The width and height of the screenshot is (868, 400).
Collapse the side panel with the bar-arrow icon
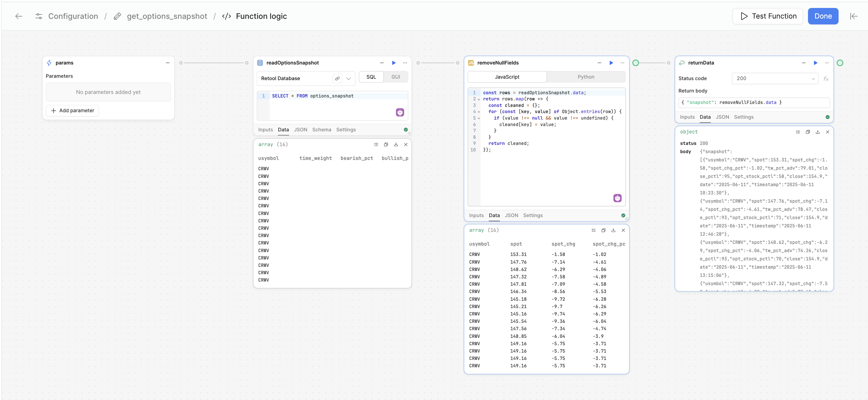854,16
